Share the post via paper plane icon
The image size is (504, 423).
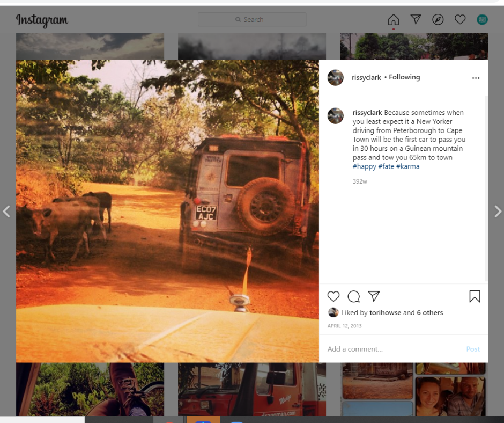coord(374,296)
